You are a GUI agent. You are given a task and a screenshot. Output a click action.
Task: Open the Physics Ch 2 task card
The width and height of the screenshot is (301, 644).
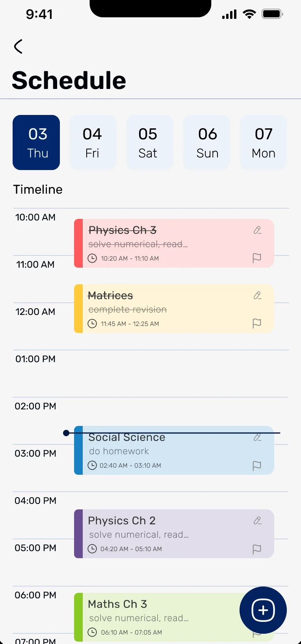pyautogui.click(x=174, y=534)
